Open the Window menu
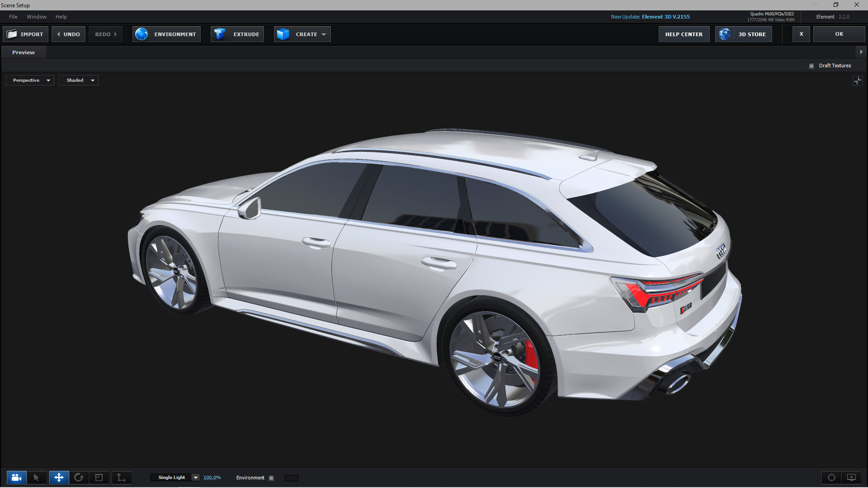Screen dimensions: 868x488 click(37, 17)
